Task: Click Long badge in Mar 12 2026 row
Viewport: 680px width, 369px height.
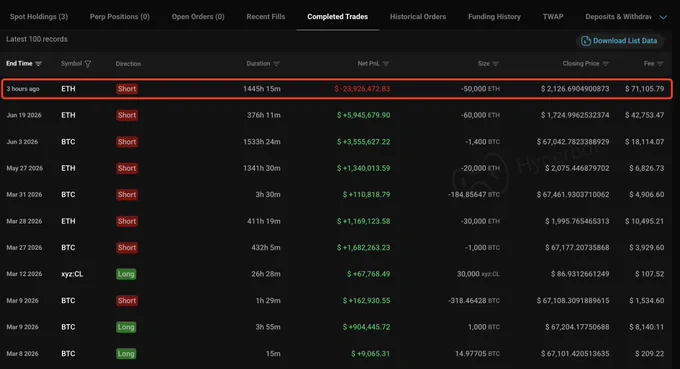Action: pyautogui.click(x=126, y=274)
